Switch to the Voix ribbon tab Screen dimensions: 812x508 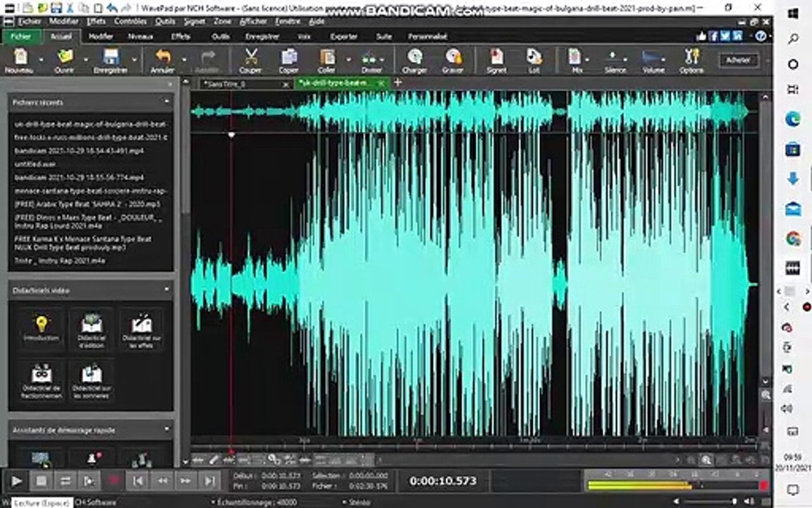coord(304,36)
